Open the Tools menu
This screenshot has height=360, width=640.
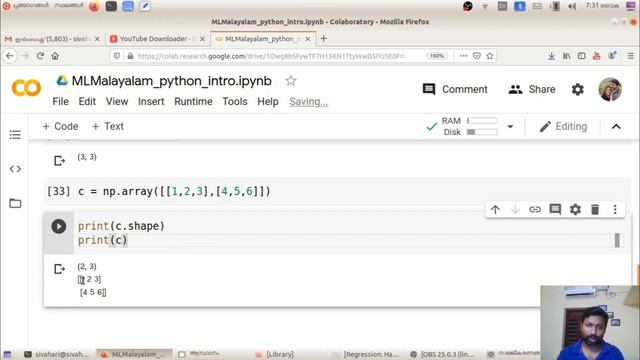[235, 102]
